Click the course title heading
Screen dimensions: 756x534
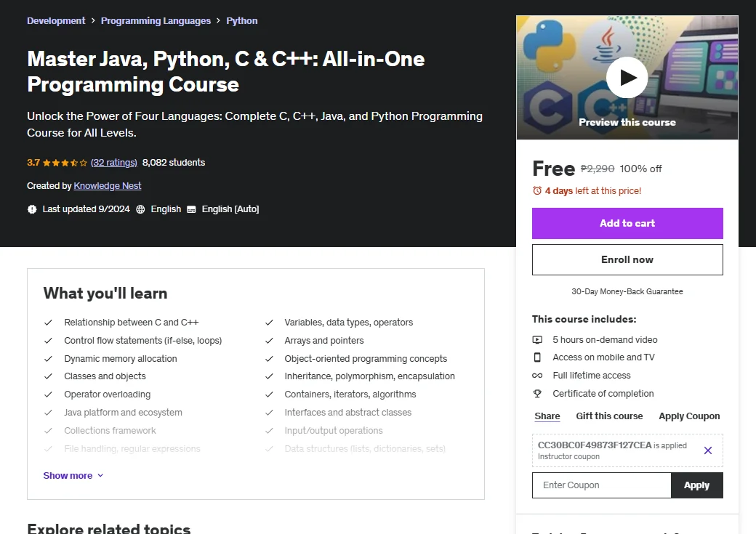tap(226, 71)
